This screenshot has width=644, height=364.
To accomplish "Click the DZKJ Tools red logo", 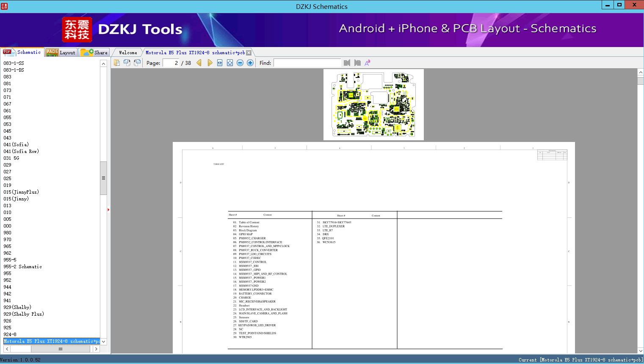I will pyautogui.click(x=77, y=30).
